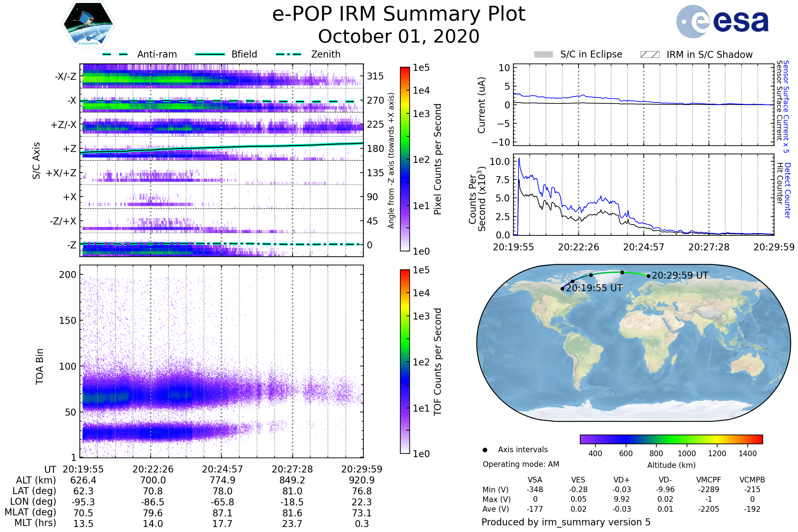Click the Anti-ram dashed line legend marker
798x532 pixels.
115,54
